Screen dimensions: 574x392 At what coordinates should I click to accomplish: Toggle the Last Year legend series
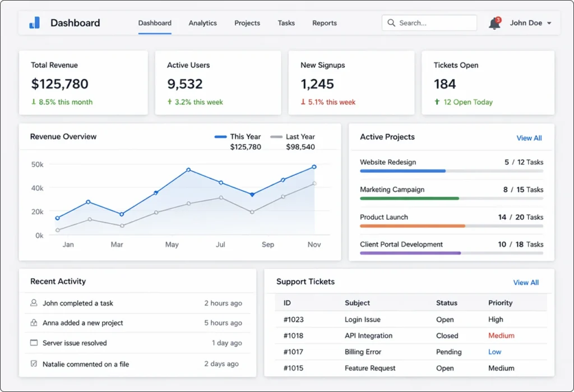(293, 136)
